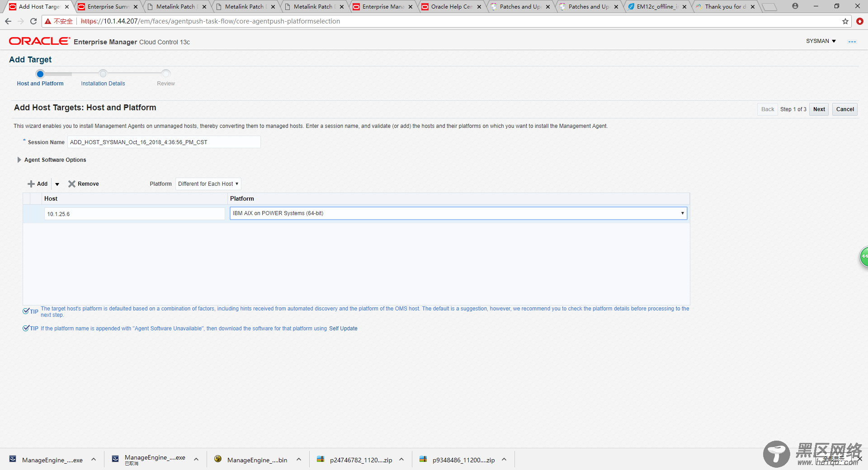Switch to the Oracle Help Center tab
The width and height of the screenshot is (868, 470).
[451, 7]
